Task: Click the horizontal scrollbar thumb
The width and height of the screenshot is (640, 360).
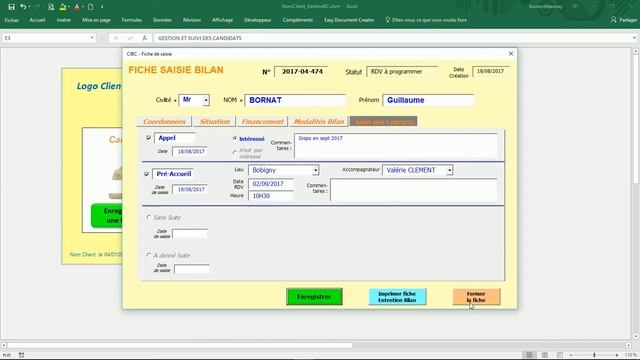Action: pyautogui.click(x=180, y=345)
